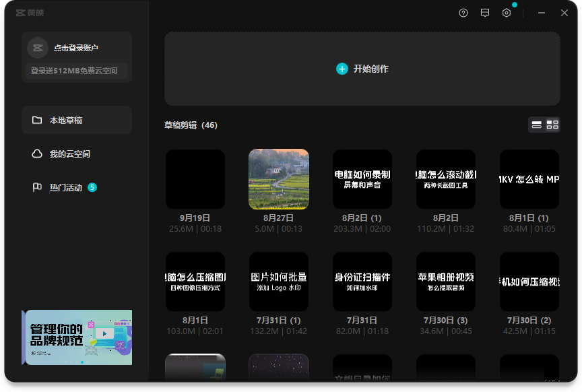Switch drafts to list view
The height and width of the screenshot is (392, 582).
[537, 125]
